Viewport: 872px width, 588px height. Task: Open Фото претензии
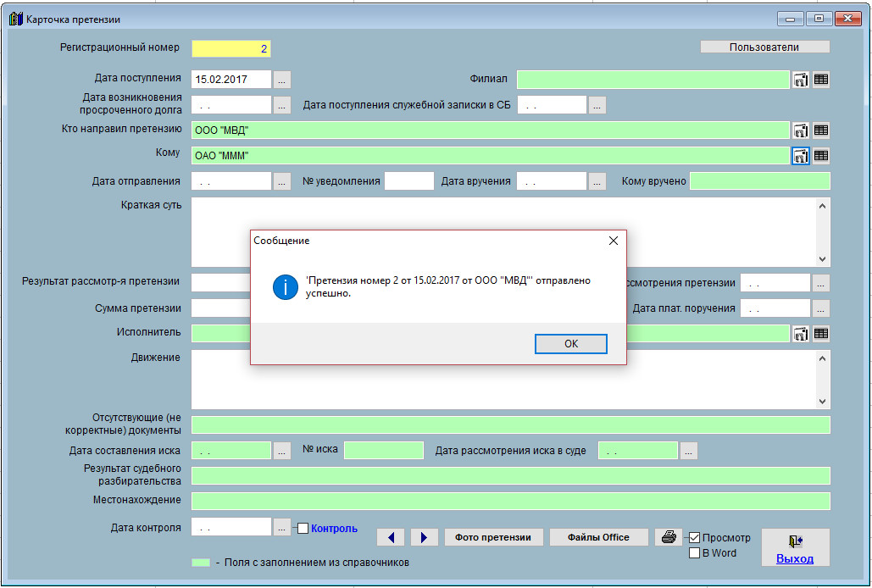pos(492,537)
